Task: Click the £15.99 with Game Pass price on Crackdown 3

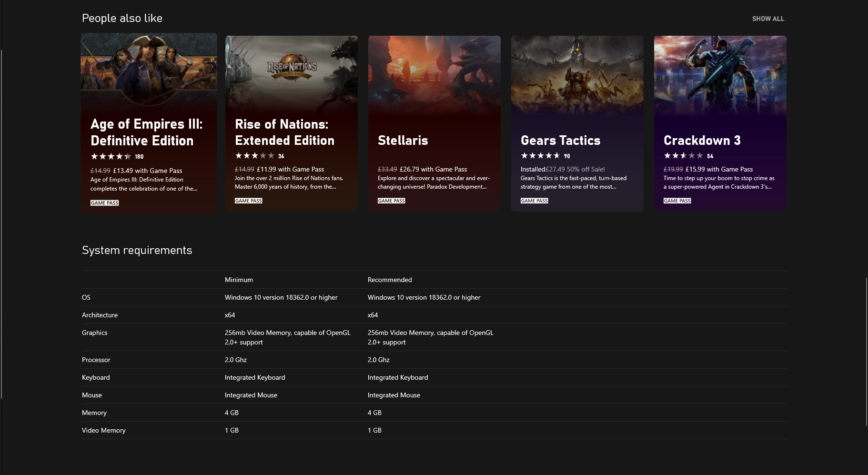Action: 719,169
